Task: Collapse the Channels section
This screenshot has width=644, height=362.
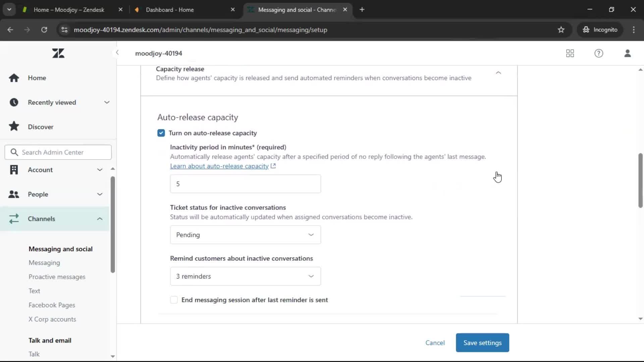Action: click(100, 219)
